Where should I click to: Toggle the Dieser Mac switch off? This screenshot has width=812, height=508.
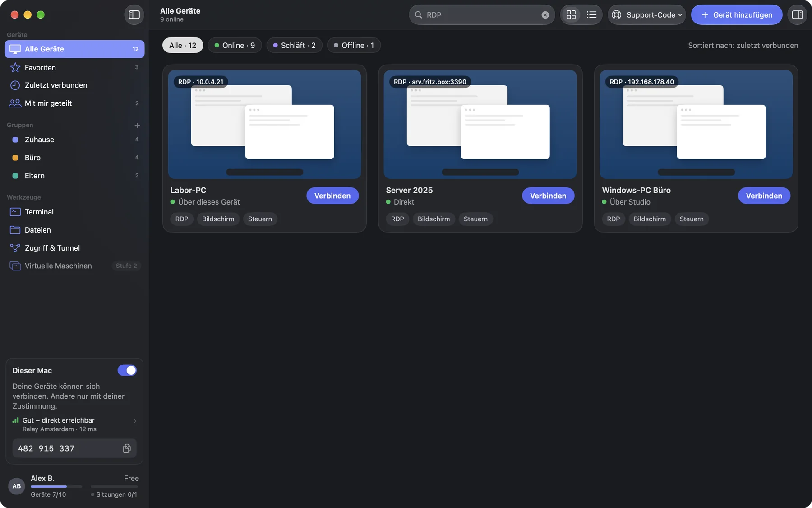(x=127, y=370)
